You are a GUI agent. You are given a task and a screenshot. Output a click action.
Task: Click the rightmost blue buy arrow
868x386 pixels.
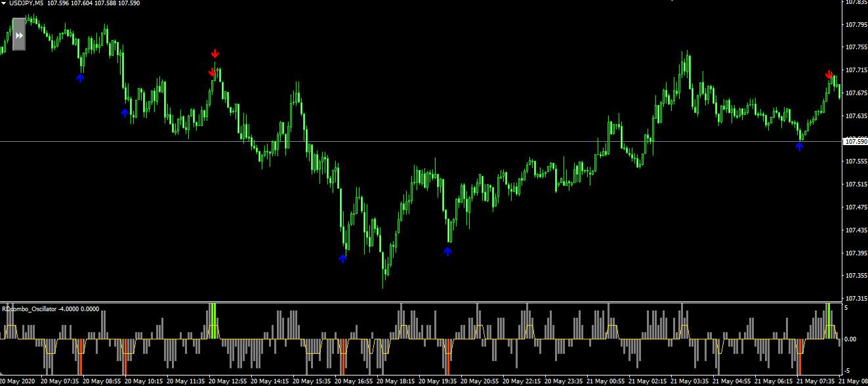coord(799,146)
